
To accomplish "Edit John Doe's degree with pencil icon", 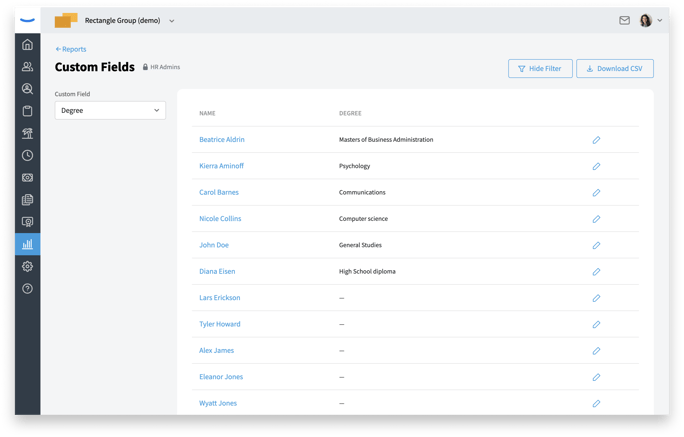I will click(596, 246).
